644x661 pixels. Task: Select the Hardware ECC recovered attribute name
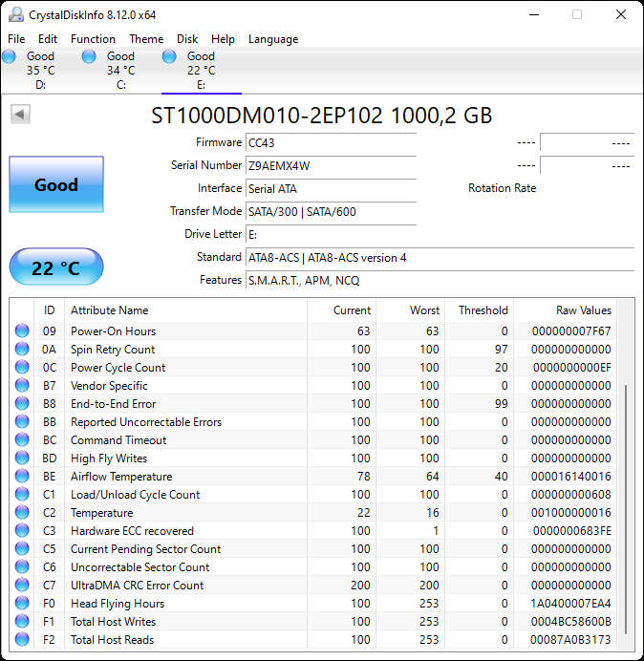pos(132,531)
